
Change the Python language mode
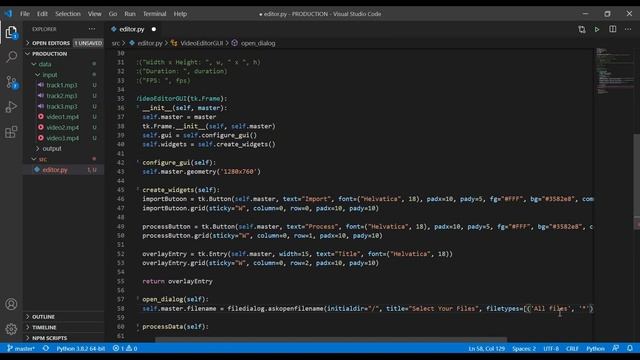click(595, 349)
